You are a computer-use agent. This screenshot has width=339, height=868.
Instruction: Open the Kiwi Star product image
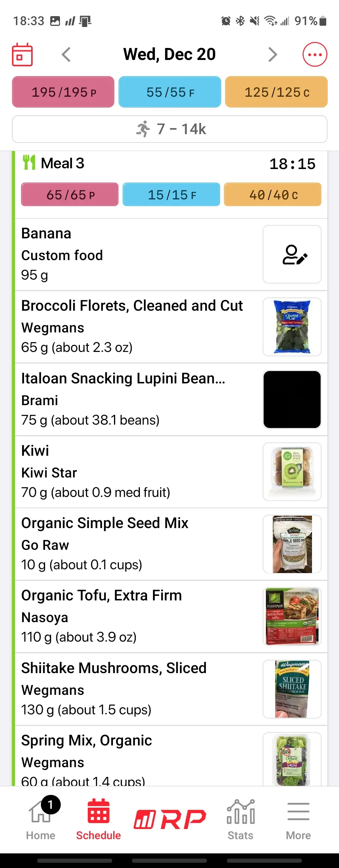(292, 471)
